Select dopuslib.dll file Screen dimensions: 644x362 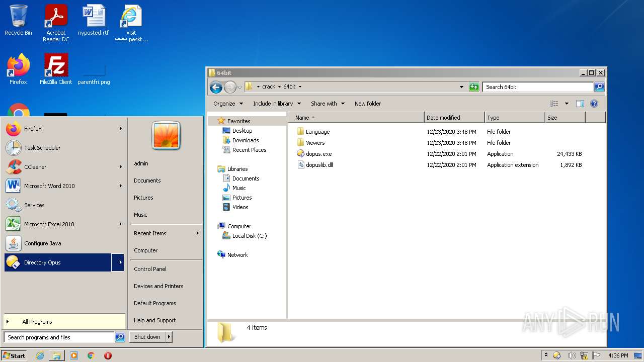click(314, 165)
